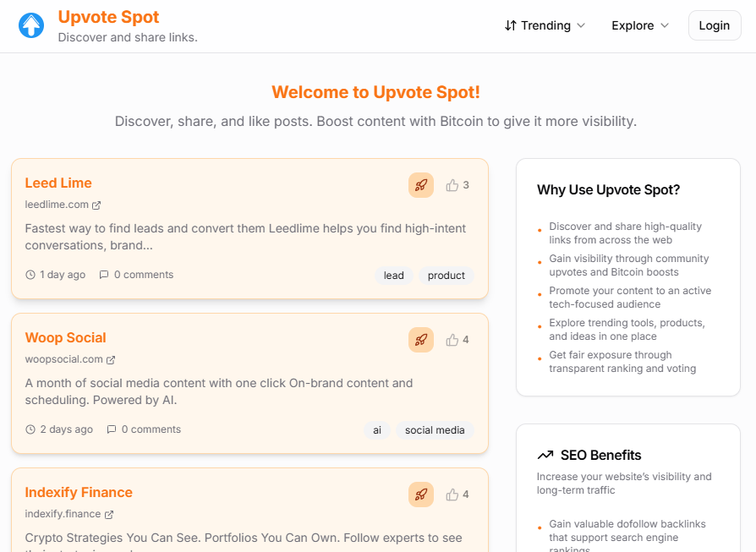Click the Upvote Spot arrow logo
Viewport: 756px width, 552px height.
coord(30,25)
